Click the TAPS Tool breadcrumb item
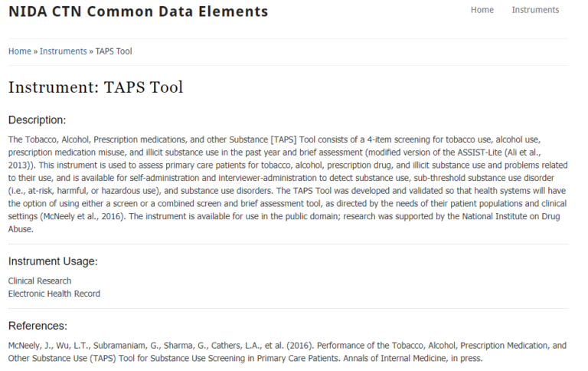Viewport: 588px width, 371px height. point(113,51)
